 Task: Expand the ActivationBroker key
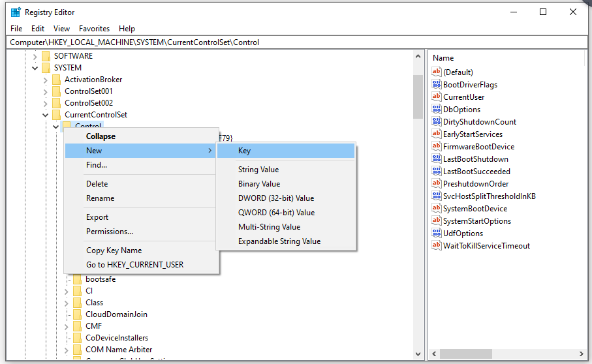(45, 80)
